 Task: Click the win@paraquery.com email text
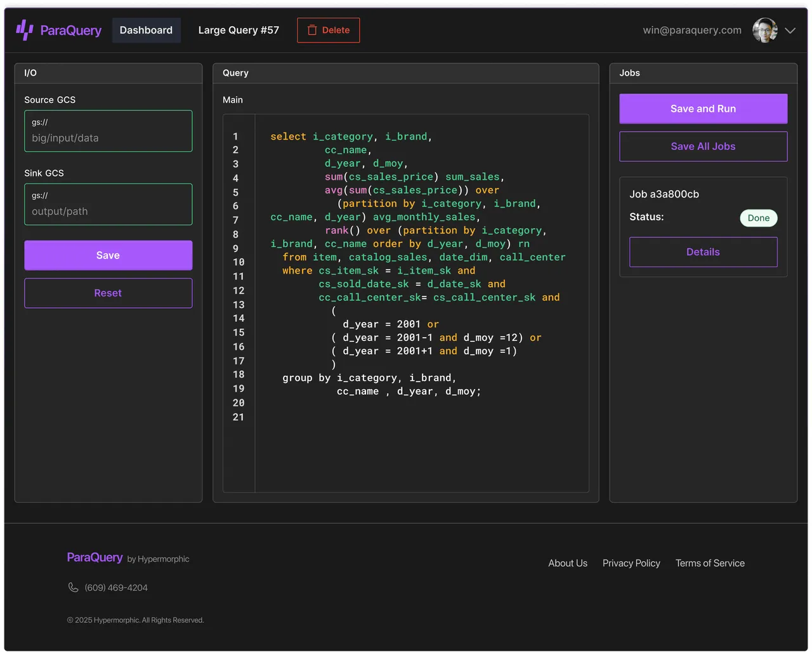(x=692, y=30)
